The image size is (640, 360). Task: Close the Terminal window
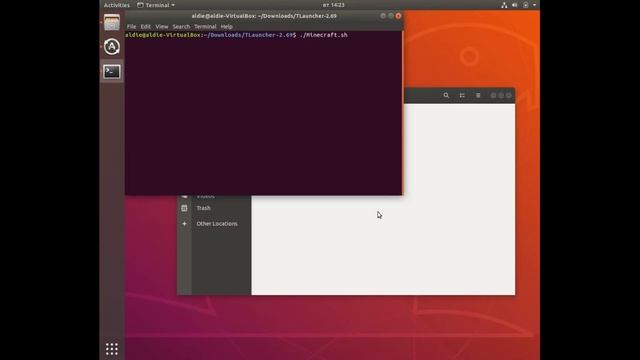[398, 16]
